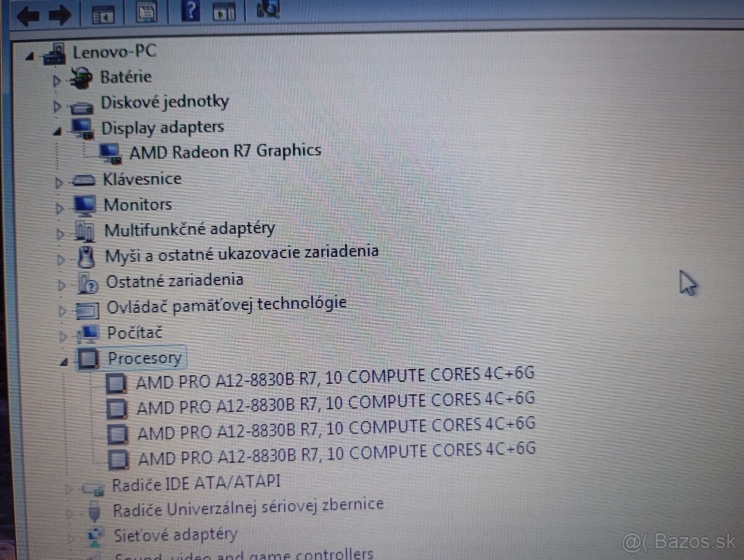Collapse the Lenovo-PC root node

[30, 57]
